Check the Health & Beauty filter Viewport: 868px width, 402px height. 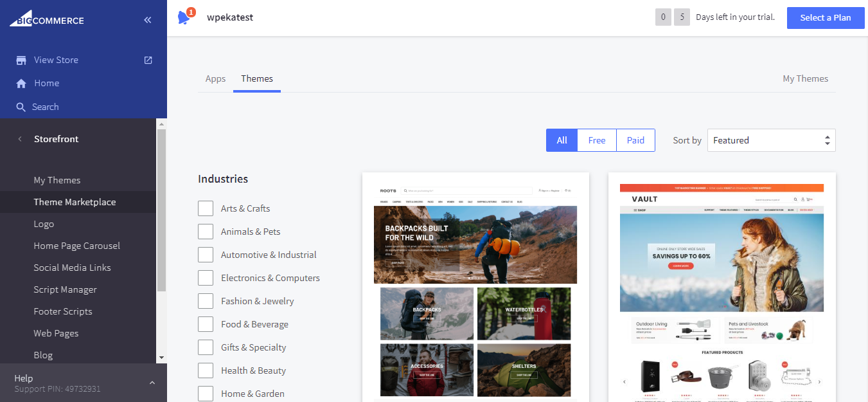[206, 370]
